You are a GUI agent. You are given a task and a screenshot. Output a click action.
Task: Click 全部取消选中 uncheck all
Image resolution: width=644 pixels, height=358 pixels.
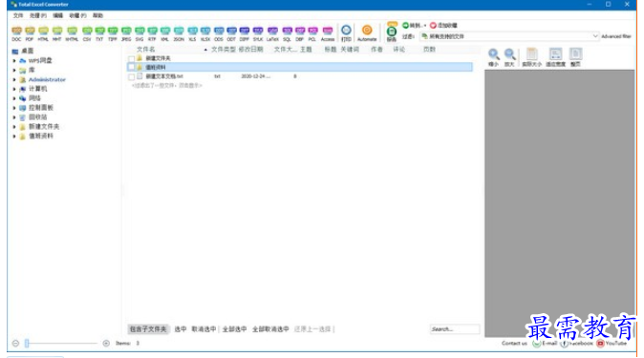tap(270, 329)
